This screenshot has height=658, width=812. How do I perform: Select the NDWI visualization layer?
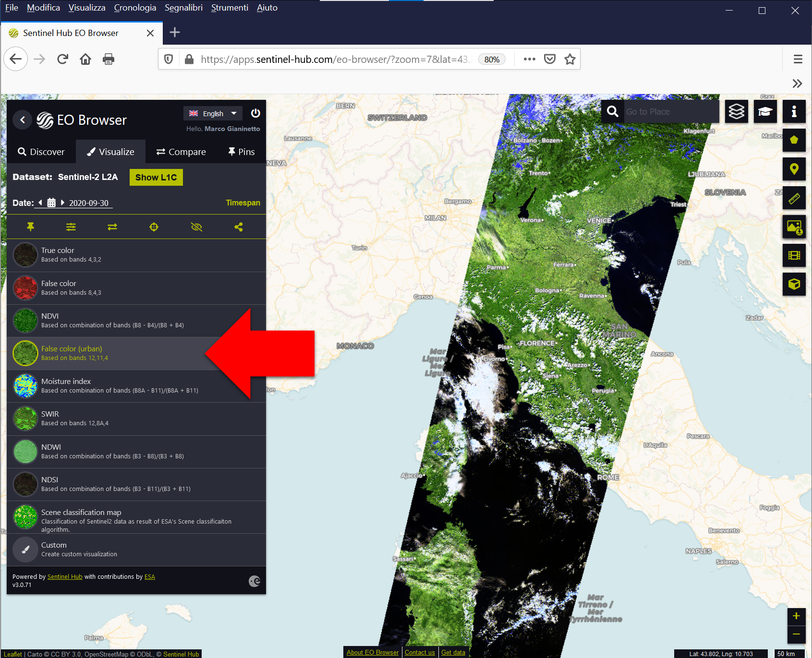click(x=136, y=452)
